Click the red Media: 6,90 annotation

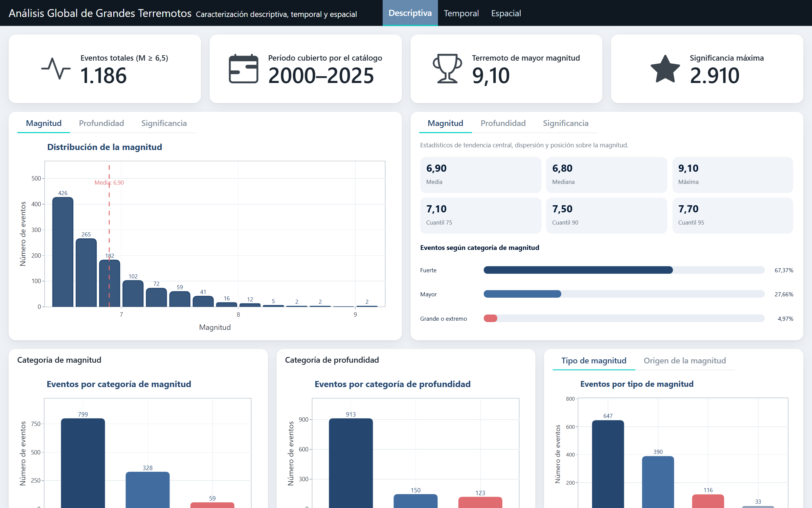[x=109, y=183]
